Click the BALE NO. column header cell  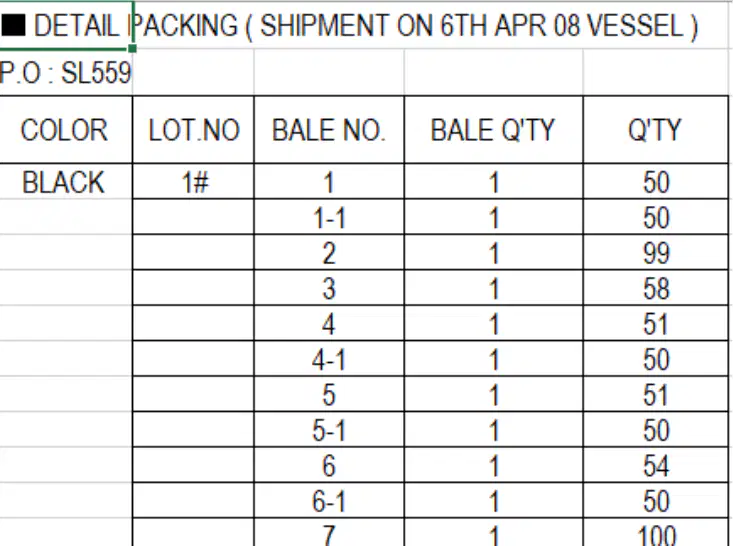coord(329,130)
